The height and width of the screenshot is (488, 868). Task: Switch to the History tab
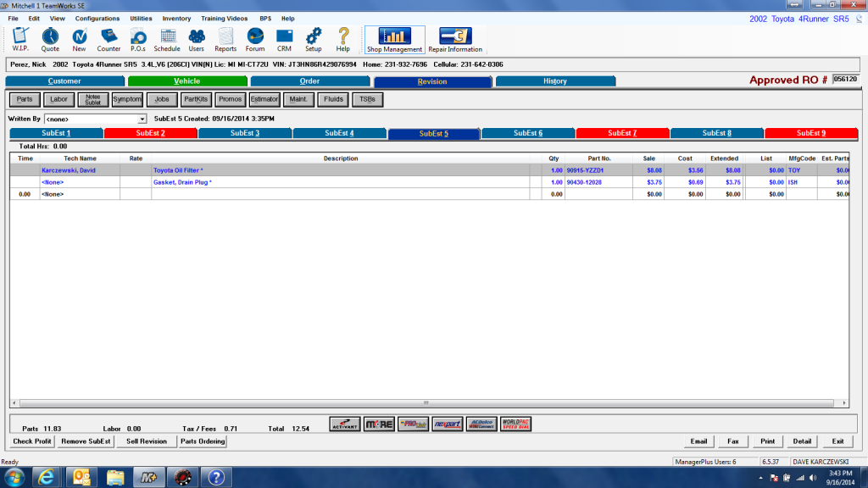click(x=555, y=81)
